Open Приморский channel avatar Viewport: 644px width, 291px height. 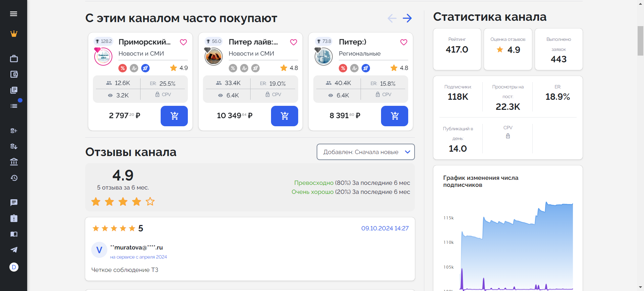click(103, 56)
